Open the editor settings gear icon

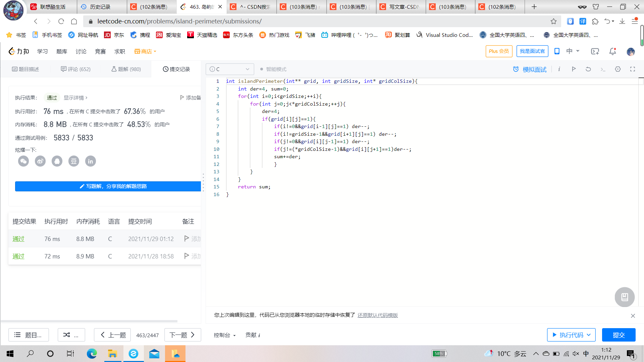tap(618, 69)
